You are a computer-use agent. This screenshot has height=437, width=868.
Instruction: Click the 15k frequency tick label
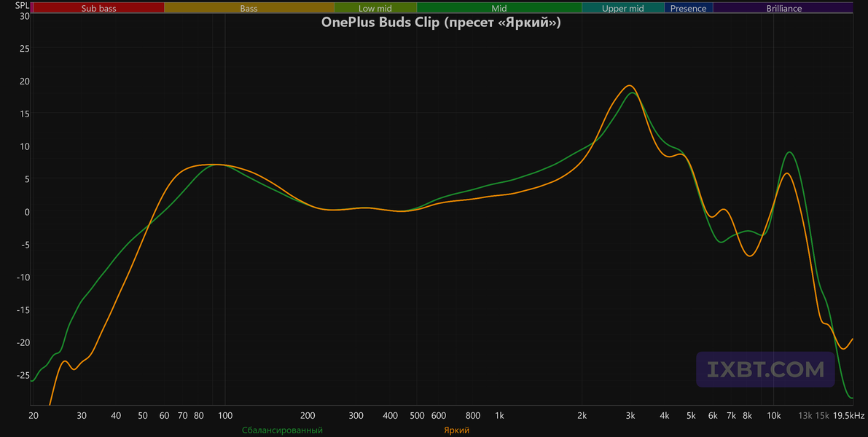pyautogui.click(x=822, y=415)
